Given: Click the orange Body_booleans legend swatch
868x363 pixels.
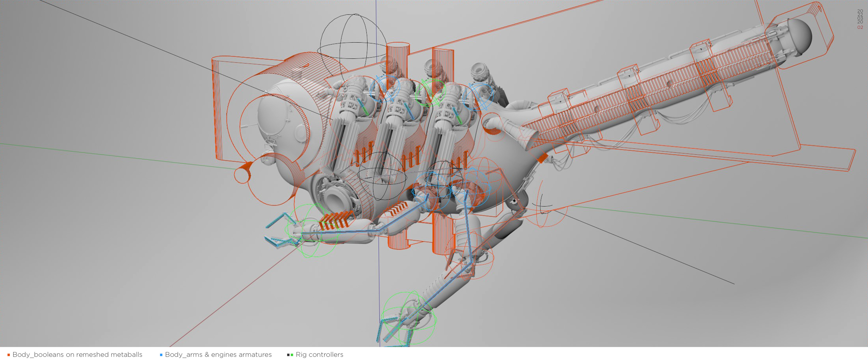Looking at the screenshot, I should [x=8, y=355].
